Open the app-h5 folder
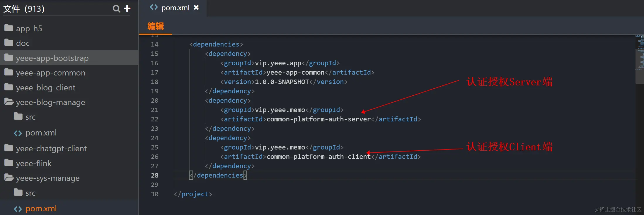The image size is (644, 215). tap(29, 29)
